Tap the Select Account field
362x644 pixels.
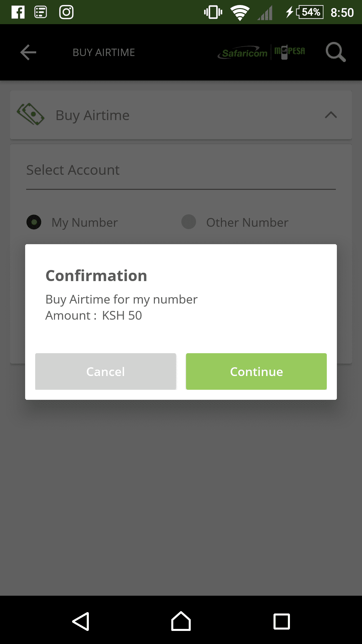pyautogui.click(x=181, y=170)
